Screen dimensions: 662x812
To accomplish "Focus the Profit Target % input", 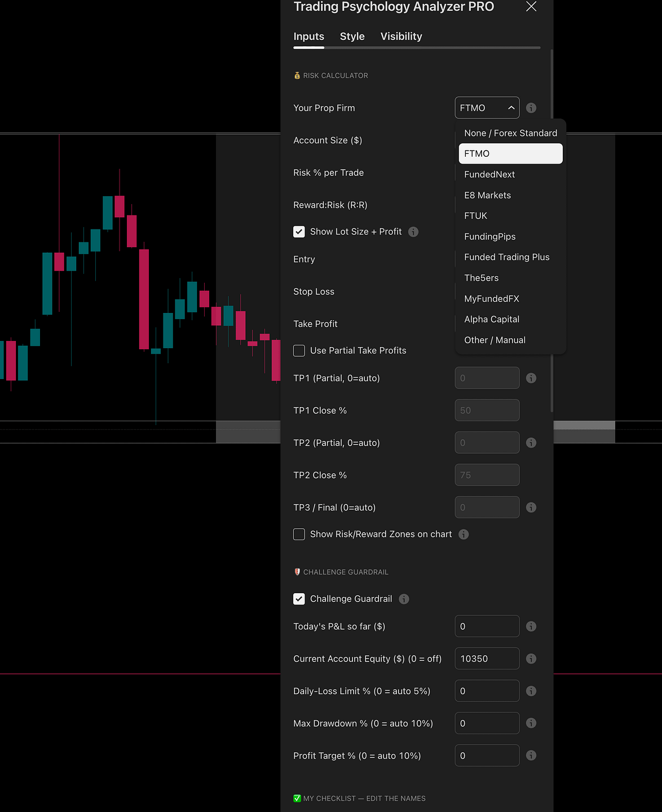I will (487, 756).
